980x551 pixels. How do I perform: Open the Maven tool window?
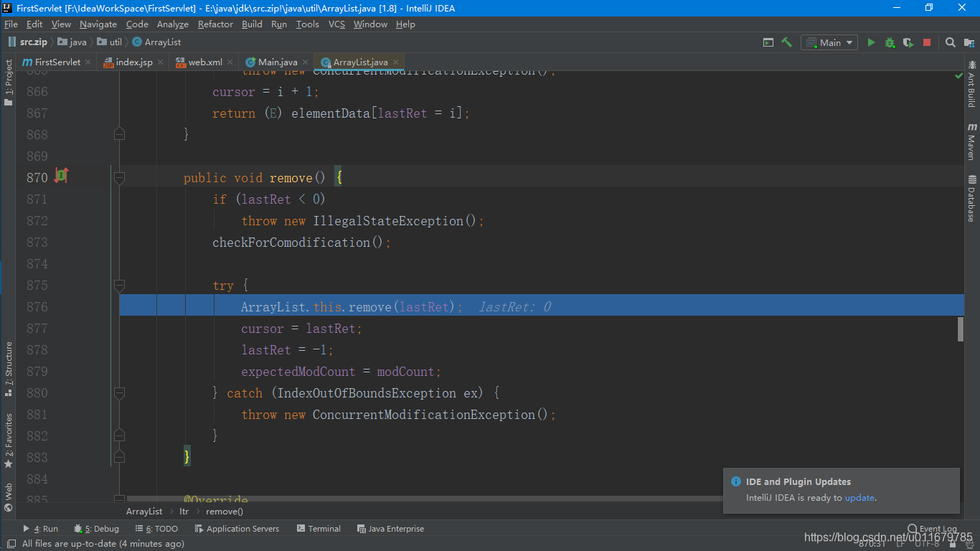pyautogui.click(x=972, y=141)
